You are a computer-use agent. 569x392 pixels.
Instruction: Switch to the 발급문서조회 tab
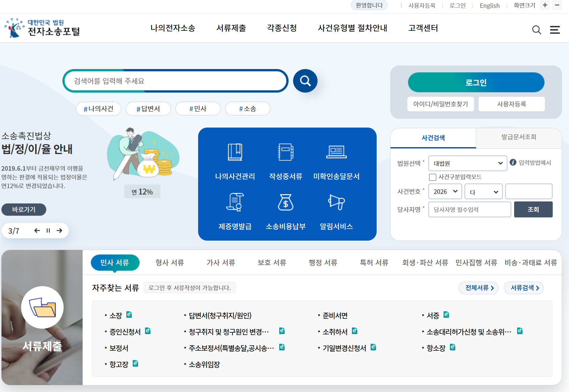(x=519, y=138)
